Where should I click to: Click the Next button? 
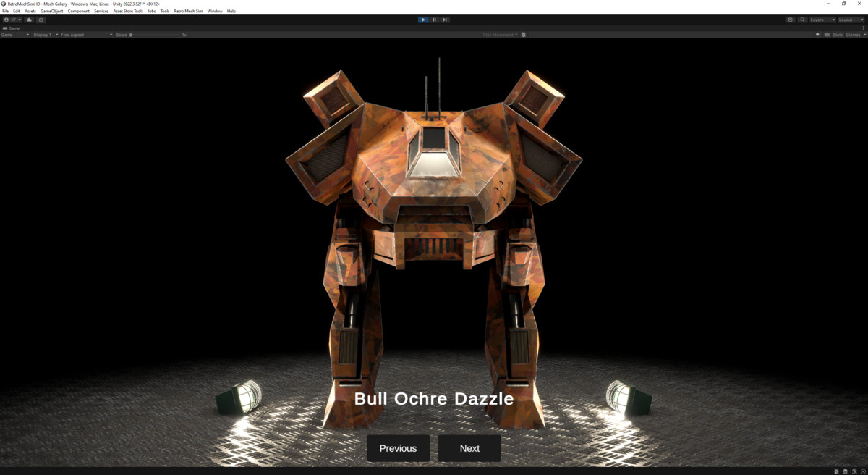(469, 448)
